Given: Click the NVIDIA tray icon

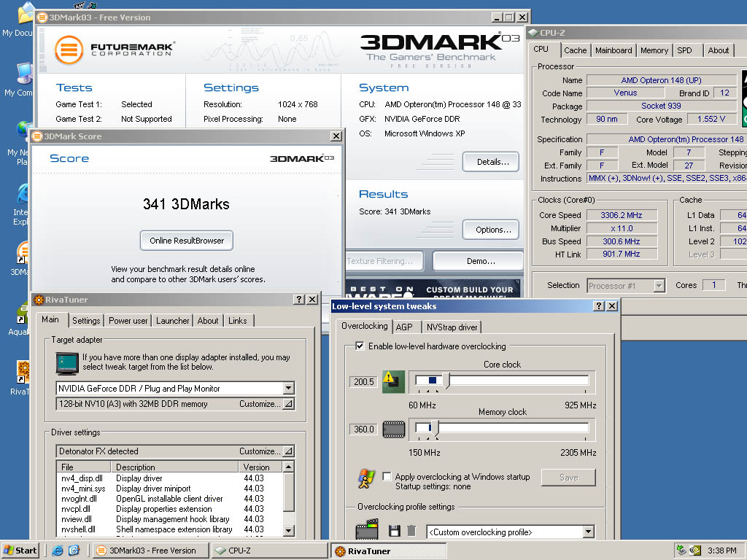Looking at the screenshot, I should tap(695, 551).
